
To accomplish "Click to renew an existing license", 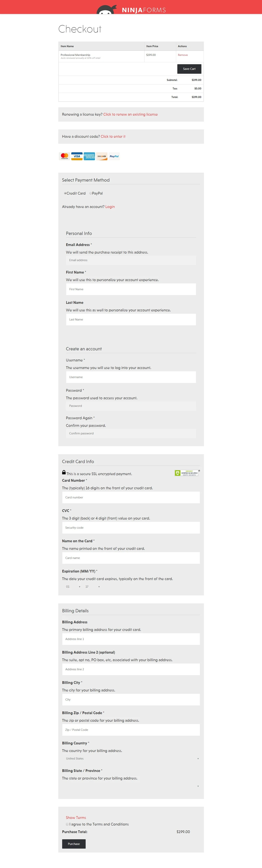I will point(130,115).
